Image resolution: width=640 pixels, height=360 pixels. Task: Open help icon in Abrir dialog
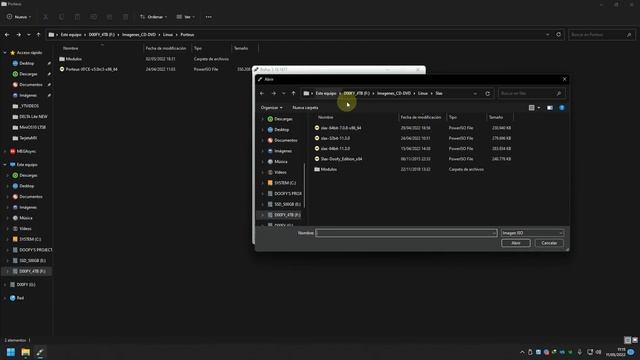(562, 108)
